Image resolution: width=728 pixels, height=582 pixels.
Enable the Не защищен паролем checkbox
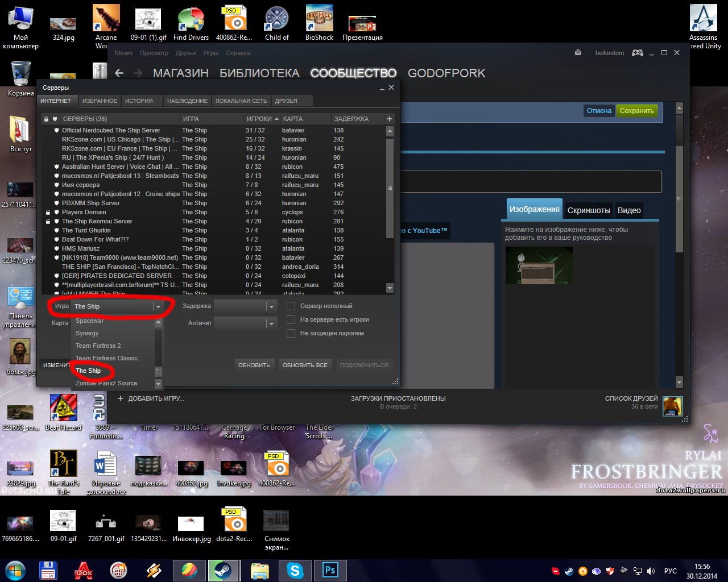tap(291, 333)
